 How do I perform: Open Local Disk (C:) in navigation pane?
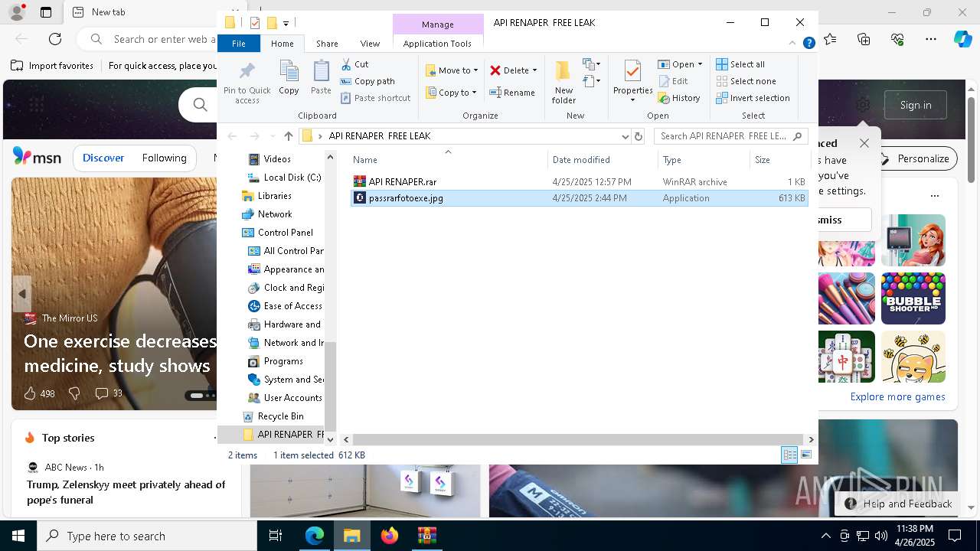tap(284, 178)
